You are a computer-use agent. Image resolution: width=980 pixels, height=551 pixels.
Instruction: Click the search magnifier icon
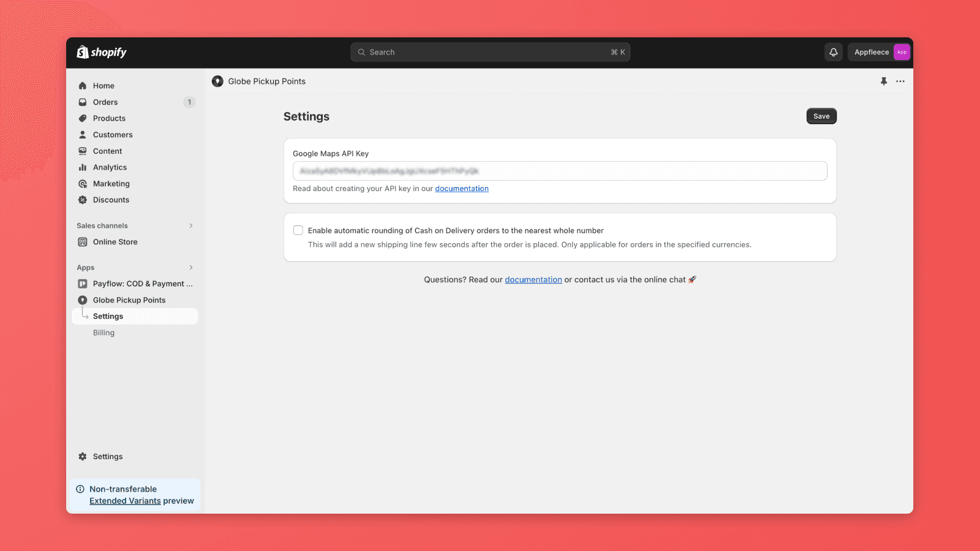point(361,52)
